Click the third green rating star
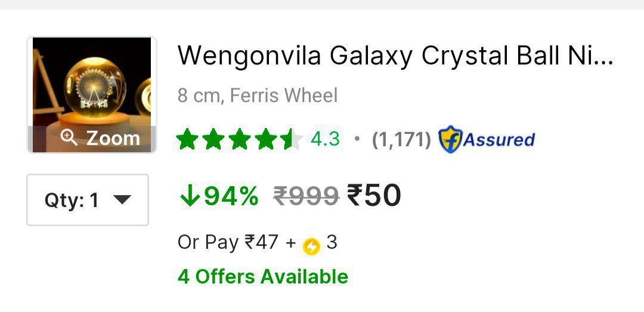Image resolution: width=644 pixels, height=312 pixels. pyautogui.click(x=240, y=140)
